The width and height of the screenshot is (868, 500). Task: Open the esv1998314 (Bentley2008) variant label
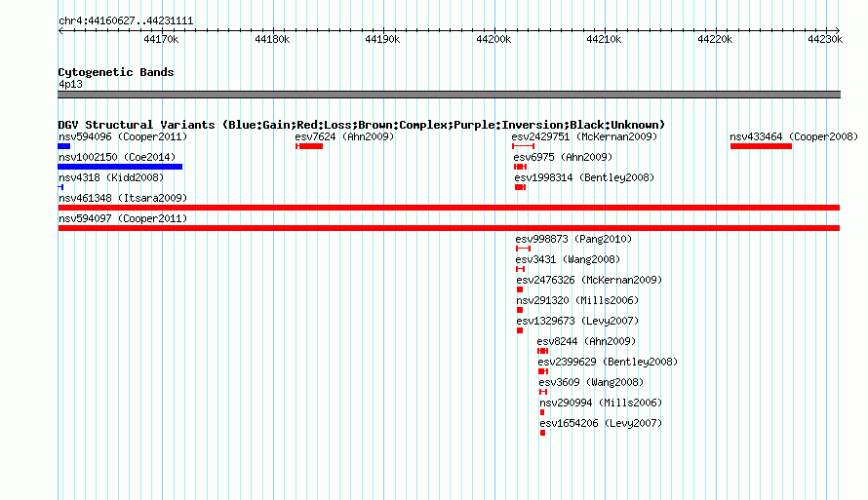(x=584, y=177)
